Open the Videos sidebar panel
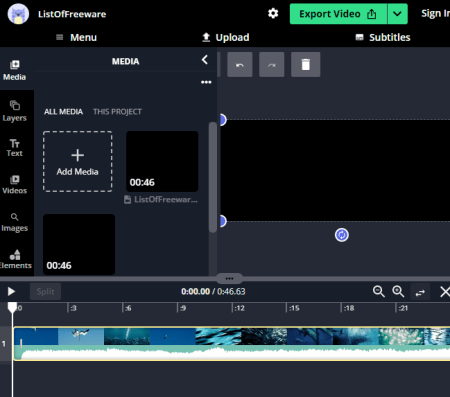The height and width of the screenshot is (397, 450). pyautogui.click(x=15, y=184)
